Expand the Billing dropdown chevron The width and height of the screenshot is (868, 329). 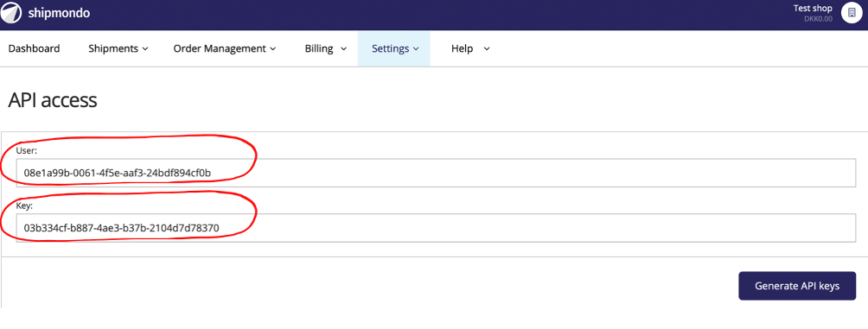tap(344, 49)
